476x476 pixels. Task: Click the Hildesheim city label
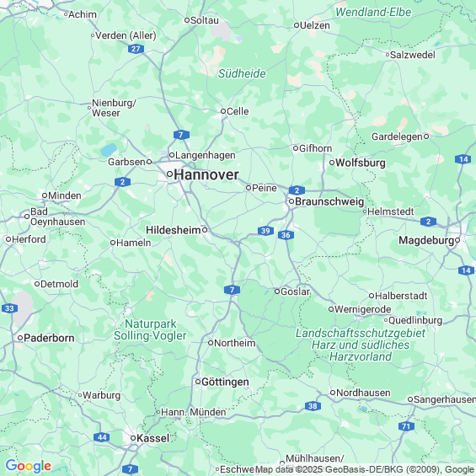click(174, 230)
